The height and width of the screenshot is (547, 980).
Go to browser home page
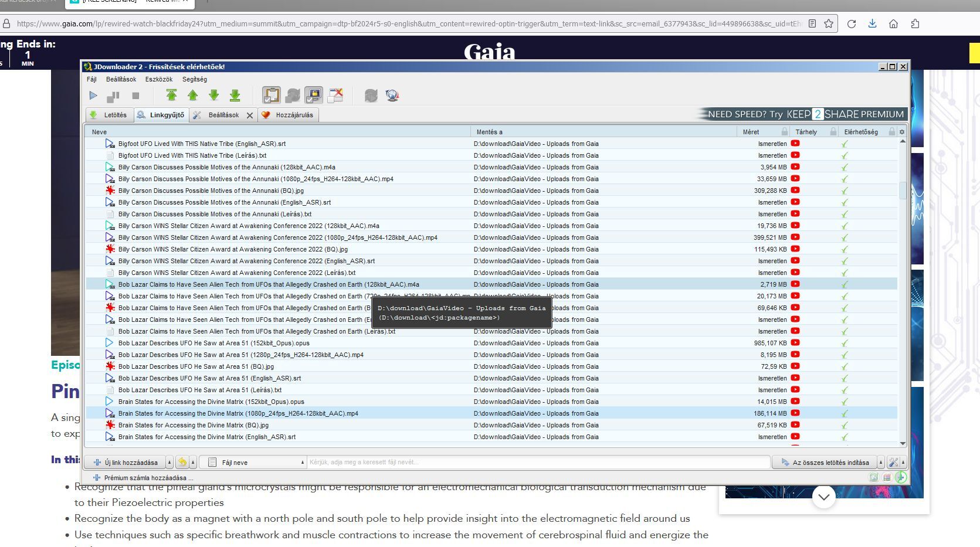coord(894,24)
